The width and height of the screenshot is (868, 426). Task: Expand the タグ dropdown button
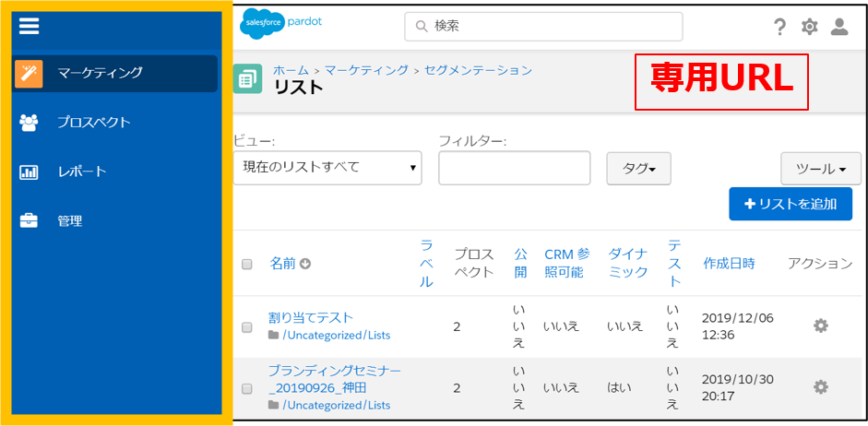pyautogui.click(x=638, y=169)
